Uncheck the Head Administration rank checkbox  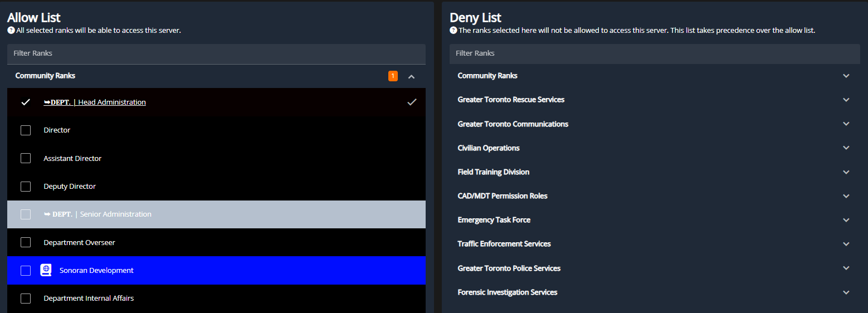tap(26, 102)
